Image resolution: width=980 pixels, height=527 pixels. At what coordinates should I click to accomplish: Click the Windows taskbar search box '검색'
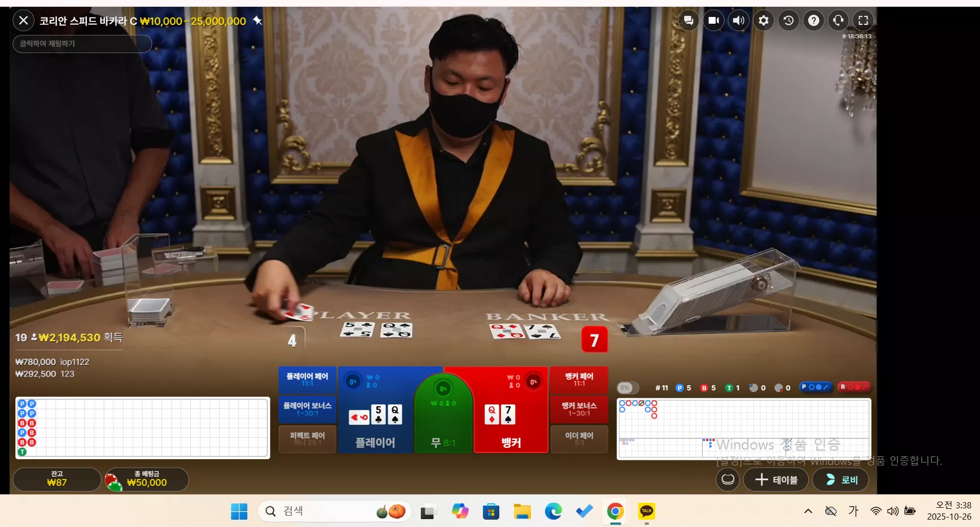tap(334, 511)
